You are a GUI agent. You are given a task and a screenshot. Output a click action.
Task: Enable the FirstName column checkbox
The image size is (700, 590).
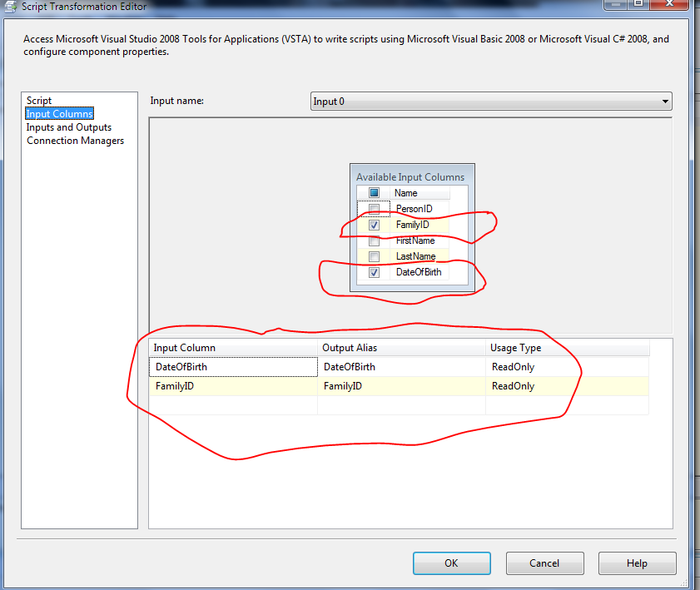pos(374,240)
